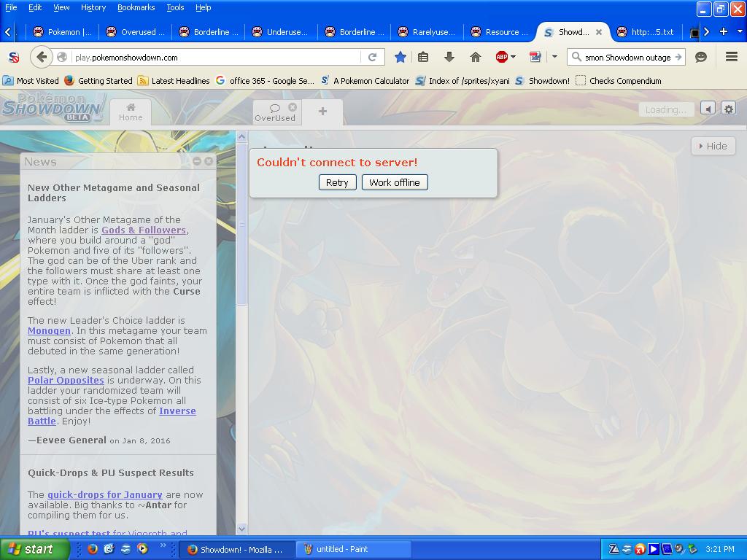Click the scrollbar up arrow
Screen dimensions: 747x560
click(242, 137)
